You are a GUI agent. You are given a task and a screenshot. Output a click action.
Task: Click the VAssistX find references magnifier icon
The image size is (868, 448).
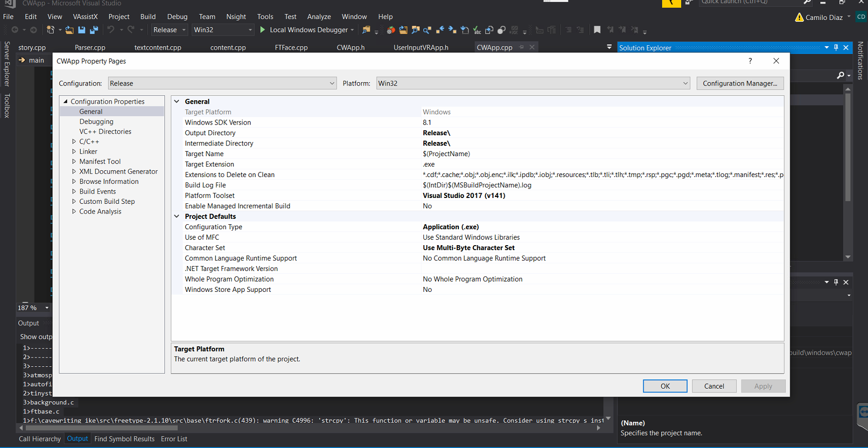click(427, 30)
